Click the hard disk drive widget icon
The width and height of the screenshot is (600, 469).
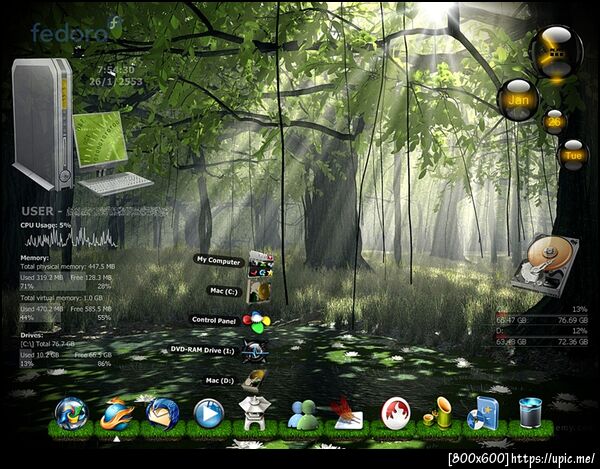pyautogui.click(x=546, y=268)
